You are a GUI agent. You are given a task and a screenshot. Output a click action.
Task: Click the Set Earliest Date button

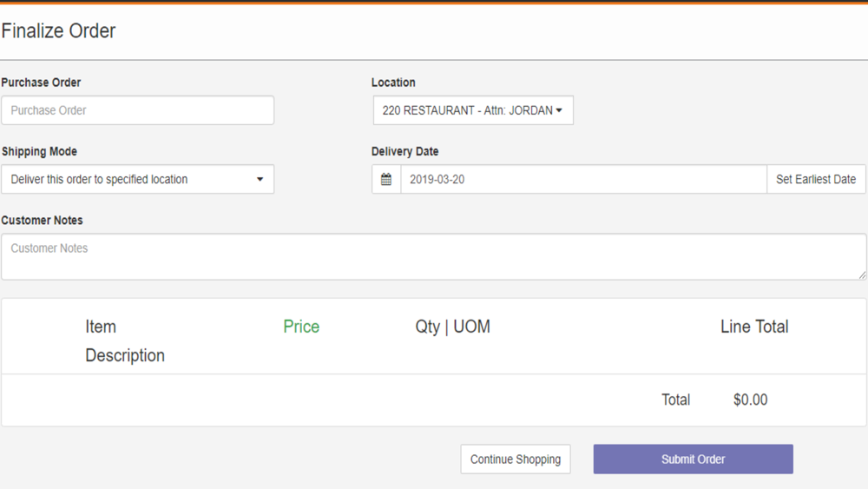pyautogui.click(x=816, y=180)
